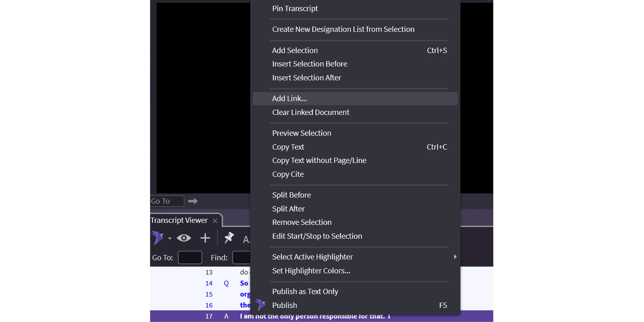Viewport: 644px width, 322px height.
Task: Click Go To field in Transcript Viewer
Action: coord(190,257)
